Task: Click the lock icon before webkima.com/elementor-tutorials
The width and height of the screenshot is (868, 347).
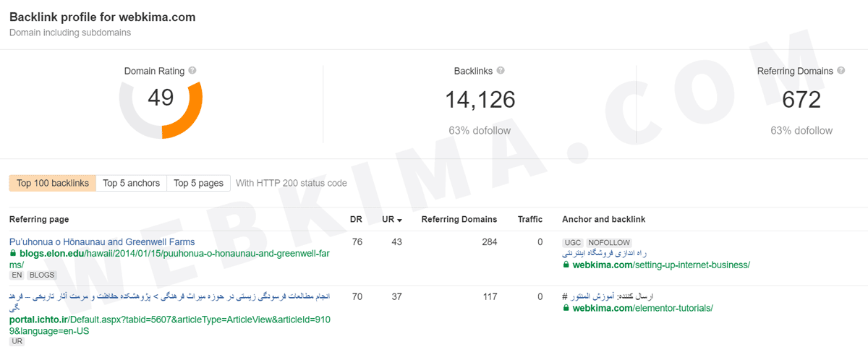Action: [x=566, y=309]
